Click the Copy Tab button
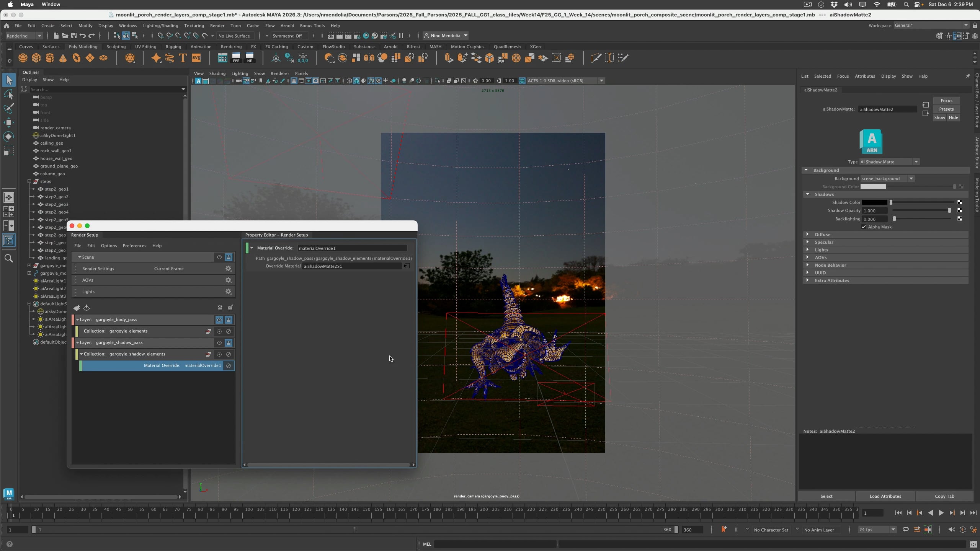Screen dimensions: 980x551 click(944, 496)
